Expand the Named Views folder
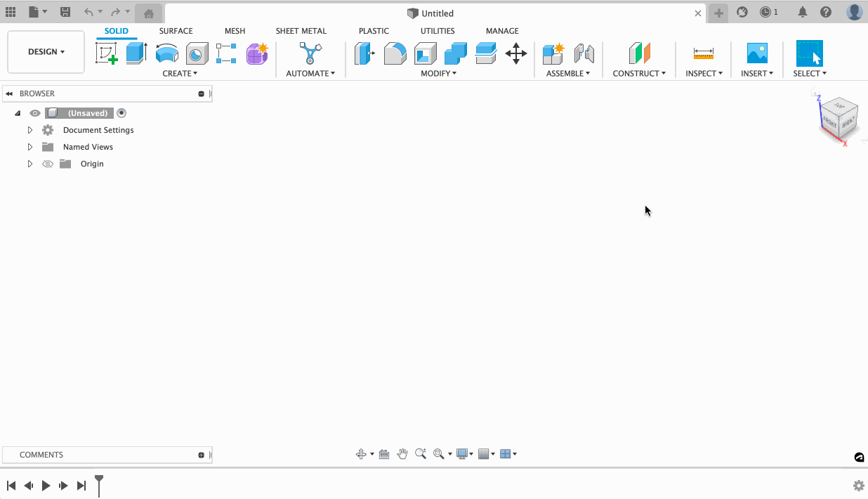 30,147
